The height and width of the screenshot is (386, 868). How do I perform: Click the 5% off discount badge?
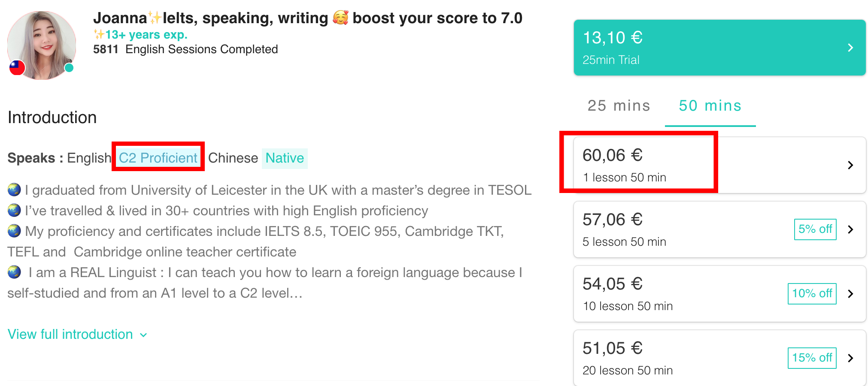tap(815, 229)
